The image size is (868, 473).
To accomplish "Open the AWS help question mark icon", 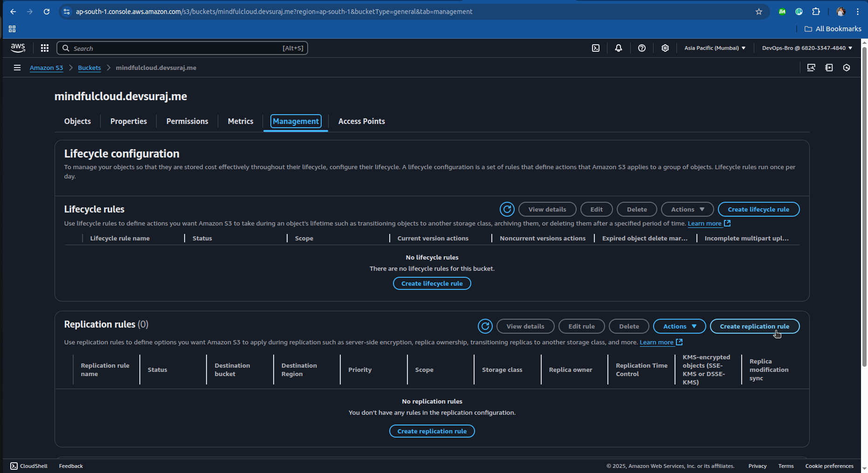I will 642,48.
